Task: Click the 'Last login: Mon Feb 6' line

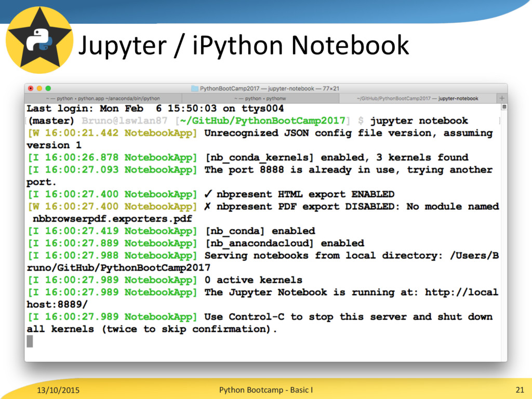Action: tap(155, 109)
